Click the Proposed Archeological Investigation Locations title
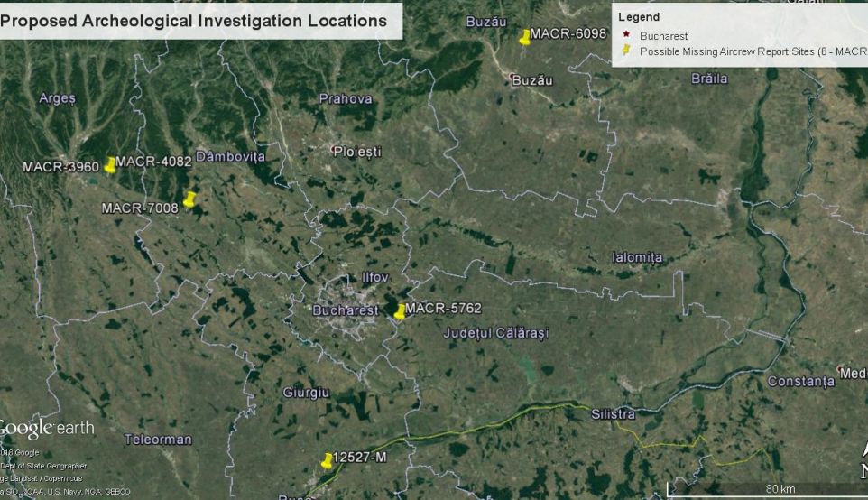Image resolution: width=868 pixels, height=500 pixels. pyautogui.click(x=193, y=21)
